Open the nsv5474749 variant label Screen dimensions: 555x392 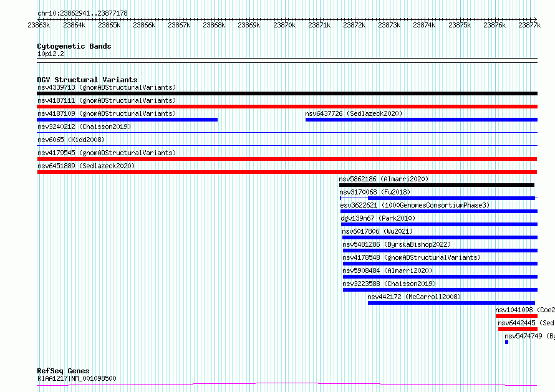point(530,336)
